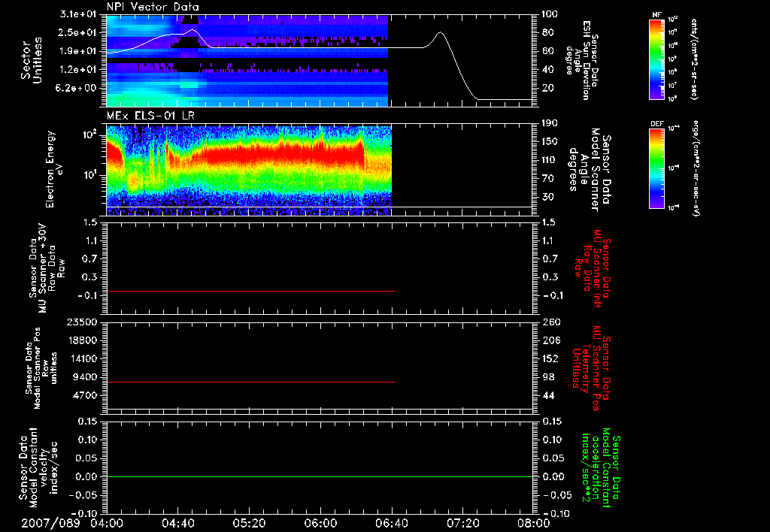Click the 44 telemetry tick label

(548, 395)
